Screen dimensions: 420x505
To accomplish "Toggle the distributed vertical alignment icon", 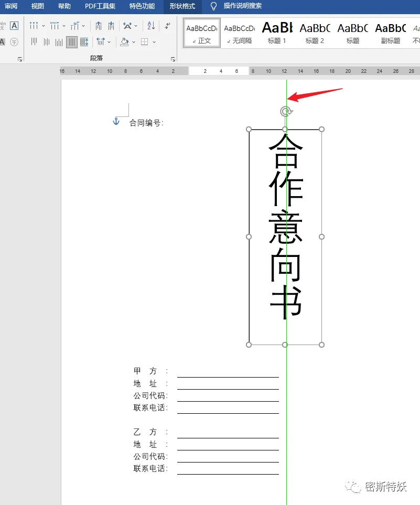I will [83, 41].
